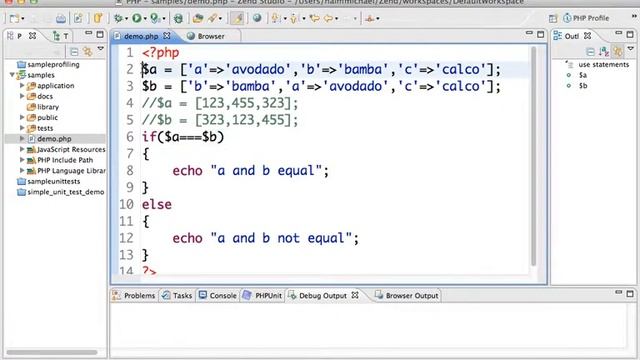The width and height of the screenshot is (640, 360).
Task: Select the simple_unit_test_demo project
Action: pos(61,192)
